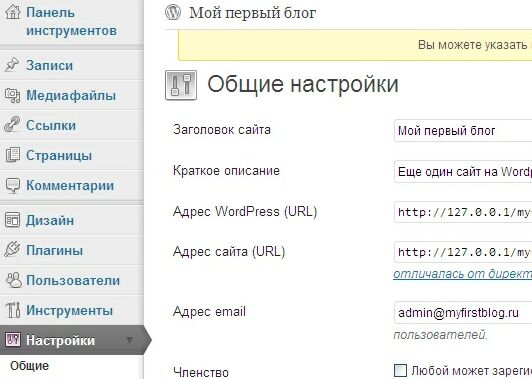Click the Краткое описание label
Image resolution: width=532 pixels, height=379 pixels.
pyautogui.click(x=226, y=170)
